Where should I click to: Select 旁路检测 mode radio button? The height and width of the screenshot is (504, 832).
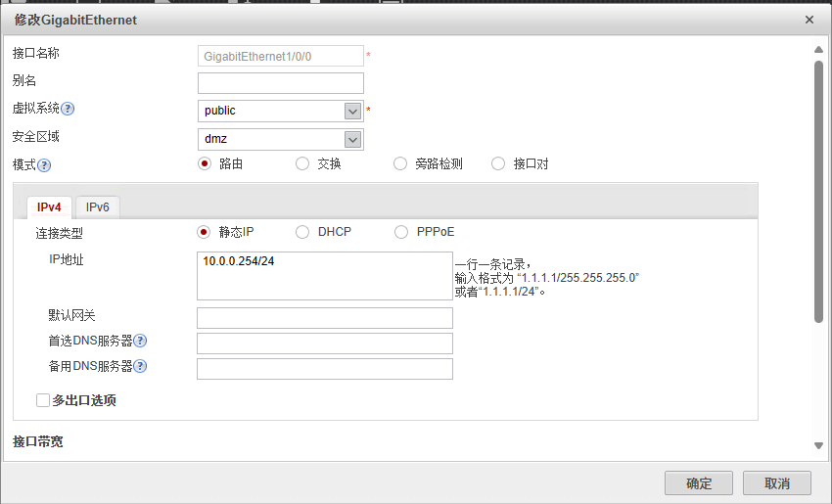pyautogui.click(x=400, y=163)
